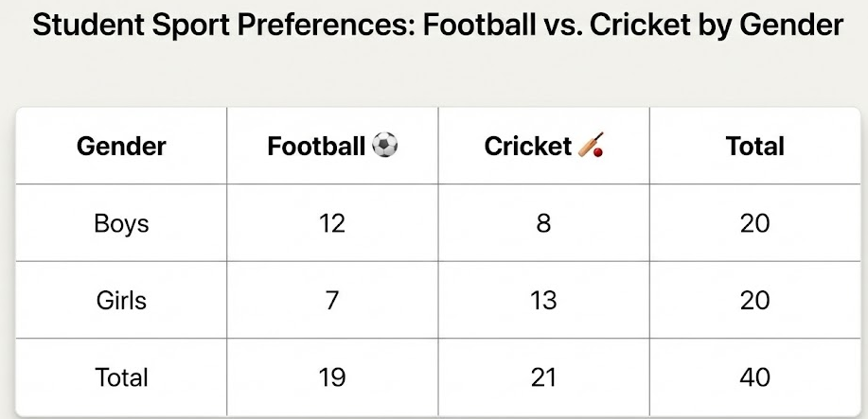Click Girls cricket value 13
The height and width of the screenshot is (419, 868).
[x=543, y=300]
